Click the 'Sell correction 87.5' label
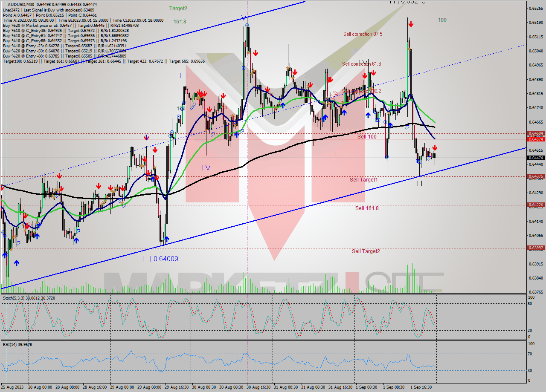The image size is (546, 392). coord(363,34)
